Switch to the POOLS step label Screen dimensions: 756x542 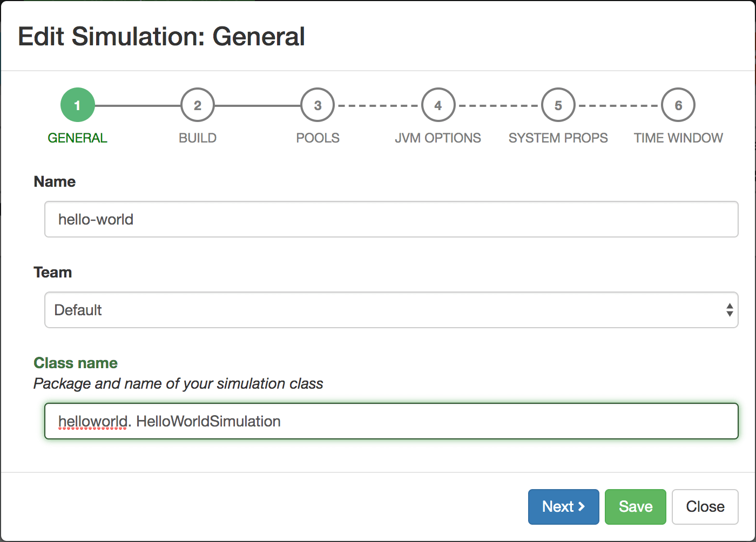coord(318,138)
